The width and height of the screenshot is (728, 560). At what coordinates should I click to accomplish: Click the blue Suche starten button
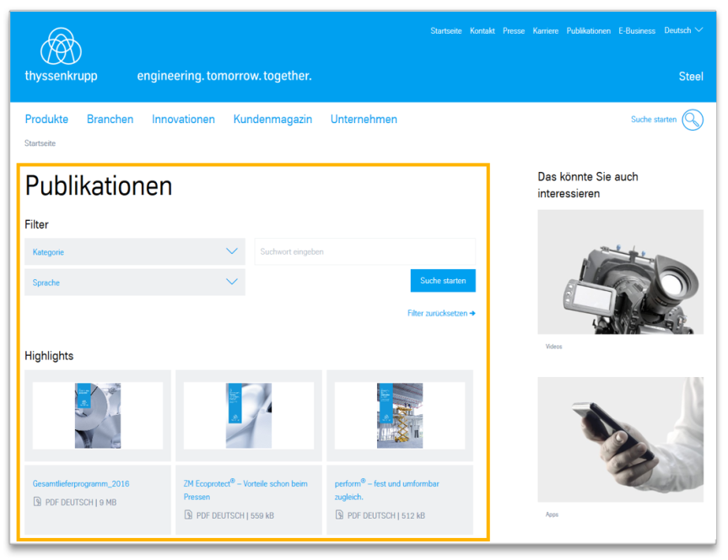(443, 281)
